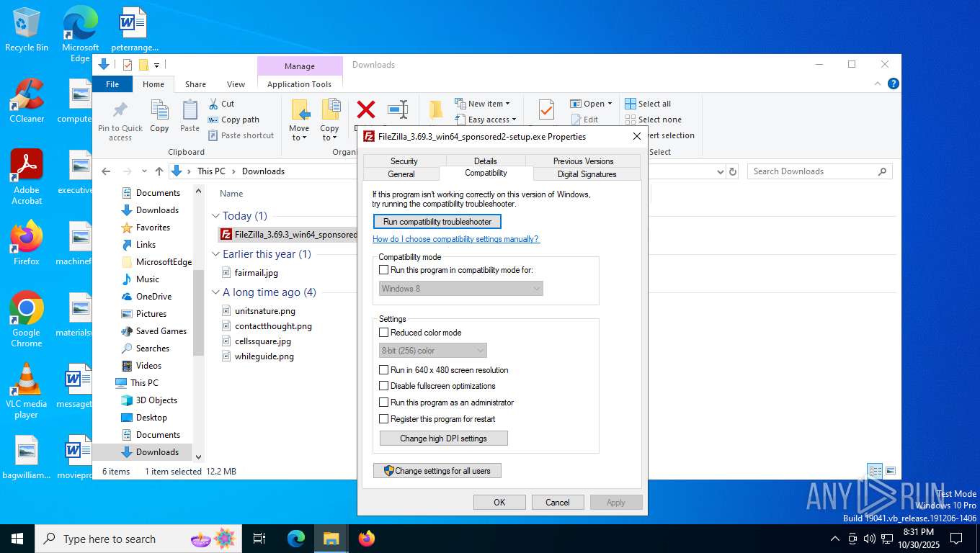
Task: Open Easy access dropdown in ribbon
Action: point(486,120)
